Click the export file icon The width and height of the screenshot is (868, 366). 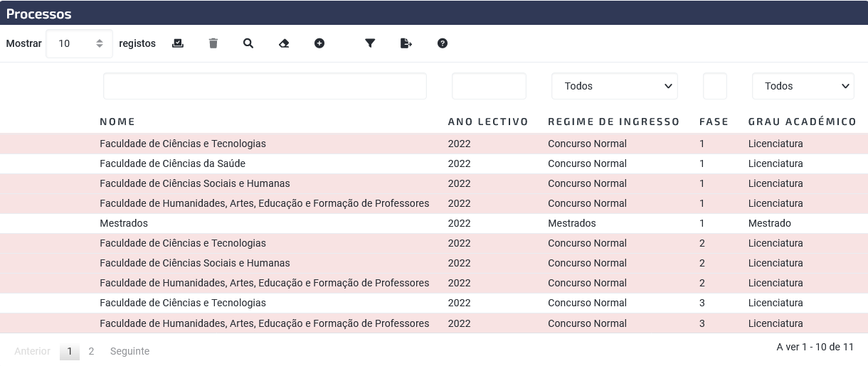coord(406,43)
